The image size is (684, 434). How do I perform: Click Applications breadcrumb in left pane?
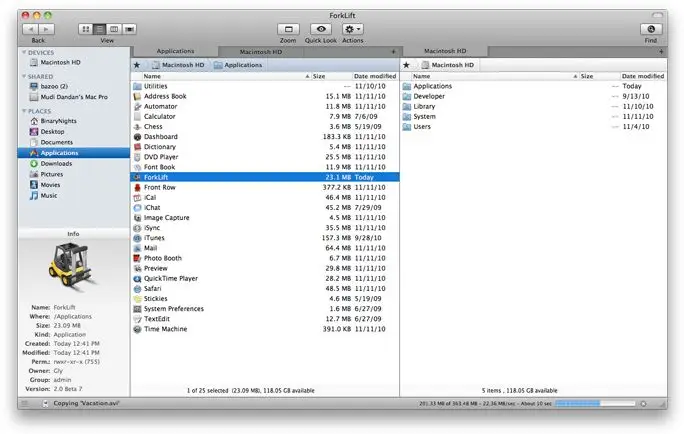pos(238,65)
